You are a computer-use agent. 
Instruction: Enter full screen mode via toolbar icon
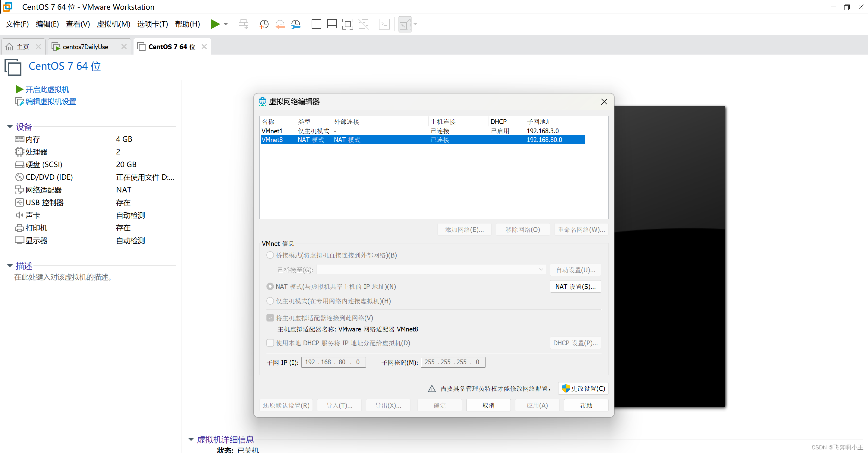[x=348, y=24]
